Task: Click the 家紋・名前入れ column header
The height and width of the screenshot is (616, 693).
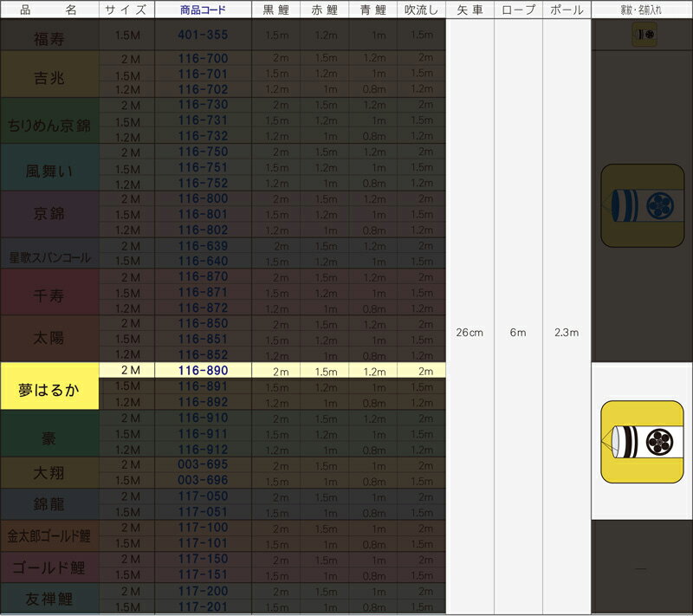Action: [x=642, y=10]
